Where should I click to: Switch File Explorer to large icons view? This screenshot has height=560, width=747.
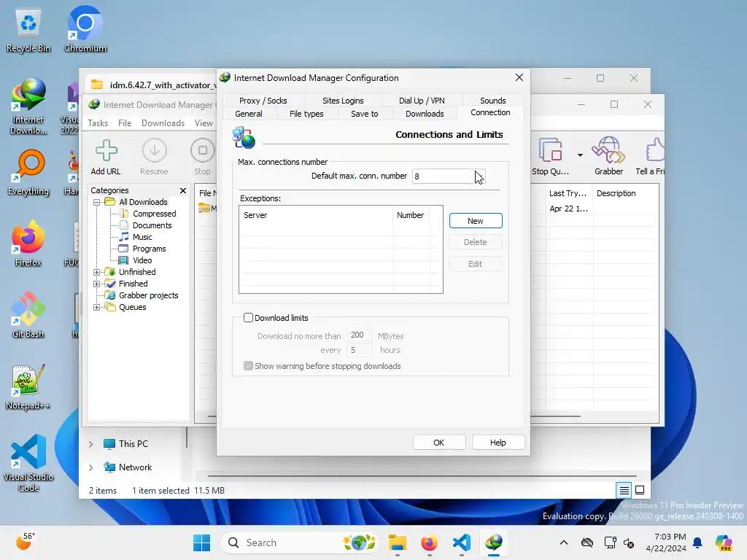640,490
